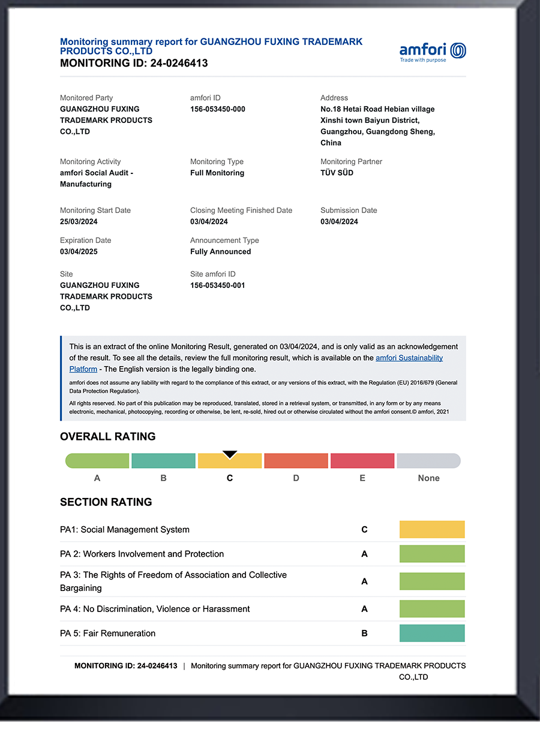Click the 'SECTION RATING' heading
Viewport: 540px width, 756px height.
click(x=106, y=502)
